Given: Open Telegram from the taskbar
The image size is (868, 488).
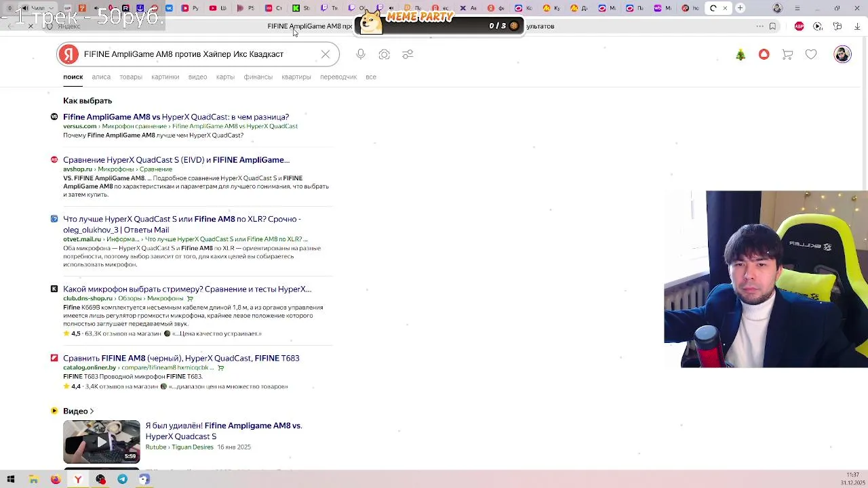Looking at the screenshot, I should click(x=122, y=479).
